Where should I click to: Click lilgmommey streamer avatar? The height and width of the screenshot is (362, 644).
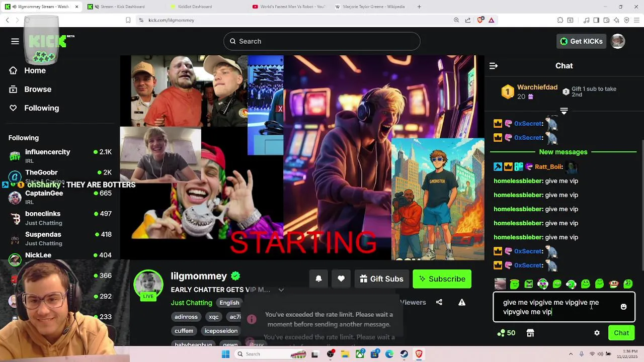[x=148, y=285]
